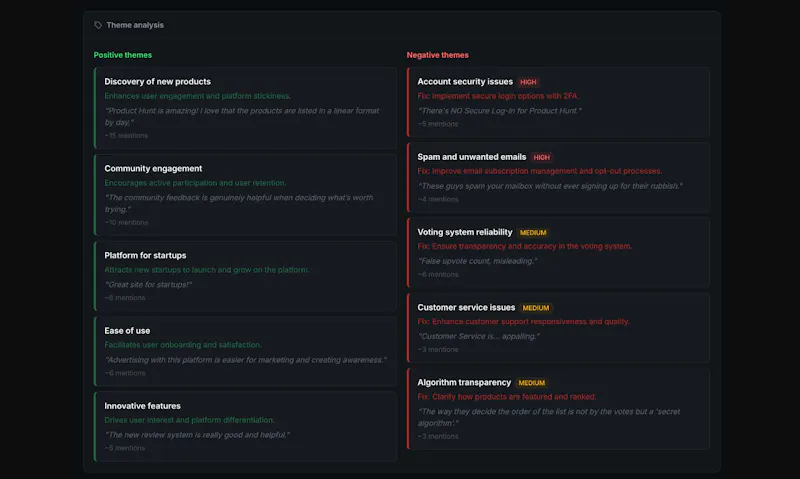This screenshot has width=800, height=479.
Task: Click the 'Advertising with this platform' quote
Action: pyautogui.click(x=246, y=360)
